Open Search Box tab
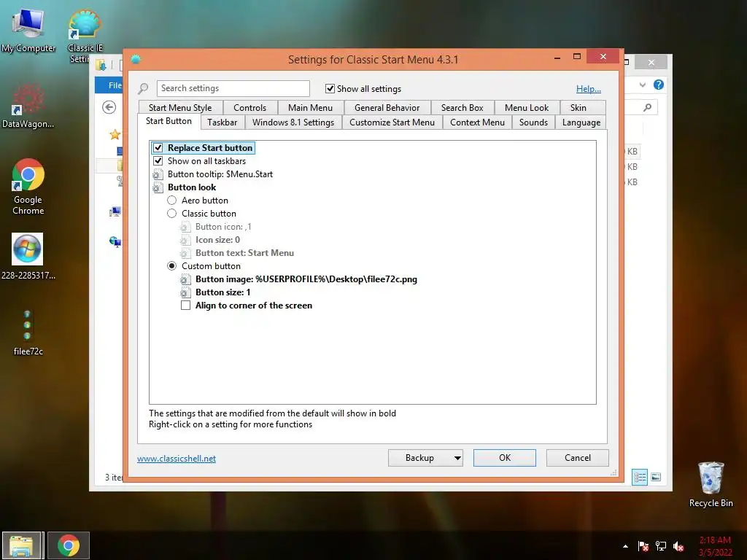 pyautogui.click(x=462, y=108)
